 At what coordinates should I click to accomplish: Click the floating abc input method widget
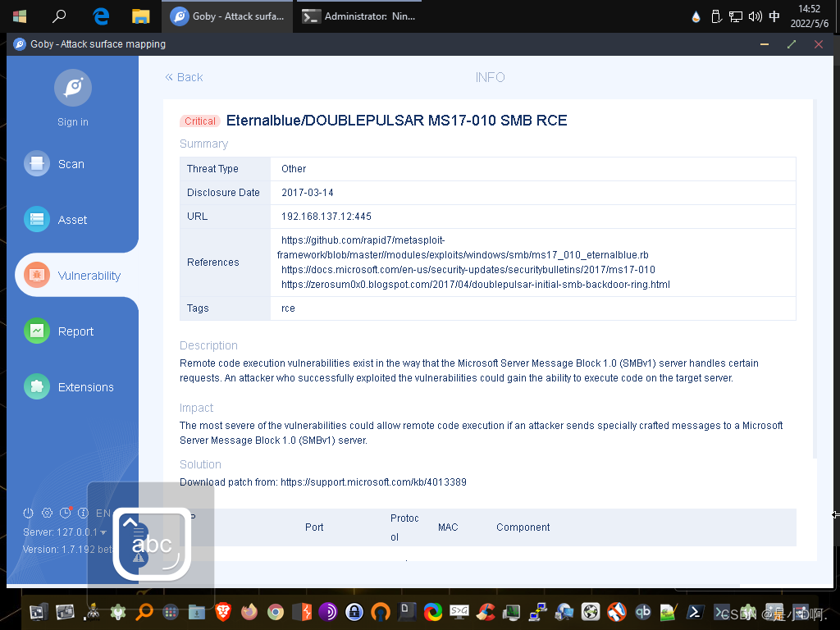coord(152,545)
